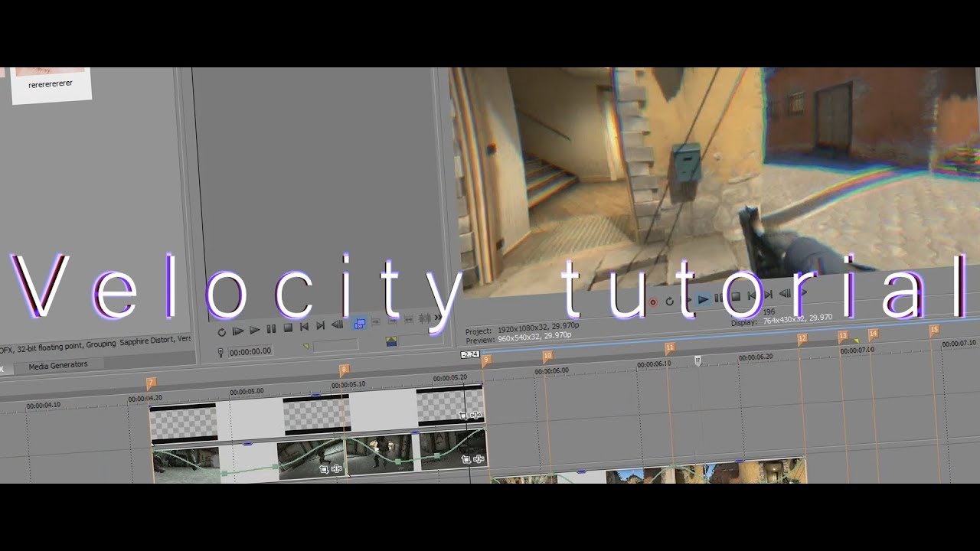This screenshot has width=980, height=551.
Task: Go to end in the preview transport
Action: coord(768,294)
